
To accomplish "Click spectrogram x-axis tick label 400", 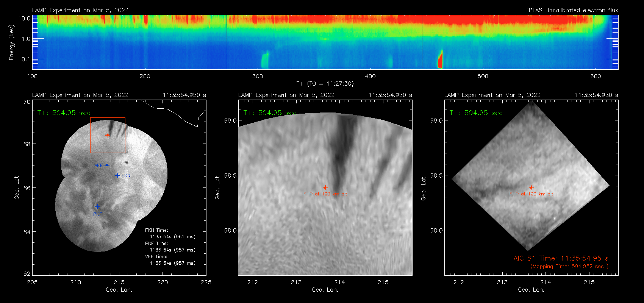I will (x=370, y=76).
